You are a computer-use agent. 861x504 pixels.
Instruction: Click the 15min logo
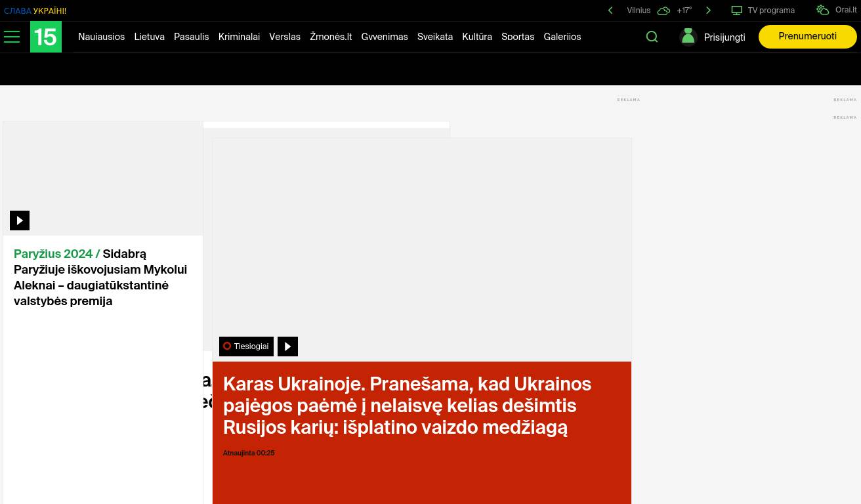46,37
